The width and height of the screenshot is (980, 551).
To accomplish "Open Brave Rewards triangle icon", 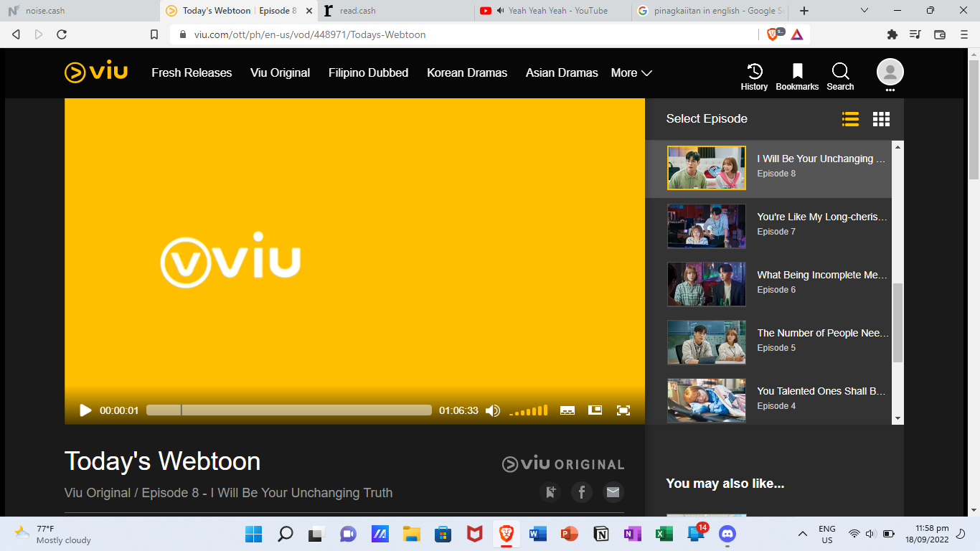I will (797, 34).
